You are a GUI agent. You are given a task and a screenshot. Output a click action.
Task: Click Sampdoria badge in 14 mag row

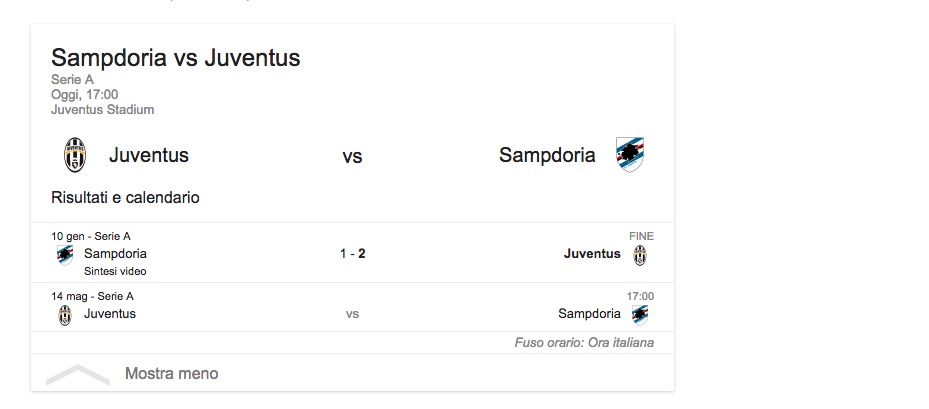tap(640, 315)
